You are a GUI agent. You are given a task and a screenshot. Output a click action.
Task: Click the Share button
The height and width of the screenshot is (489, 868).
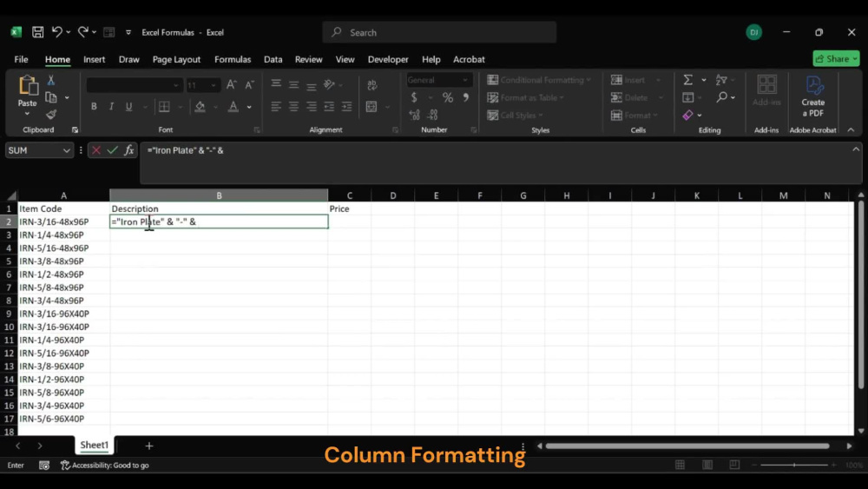tap(836, 59)
